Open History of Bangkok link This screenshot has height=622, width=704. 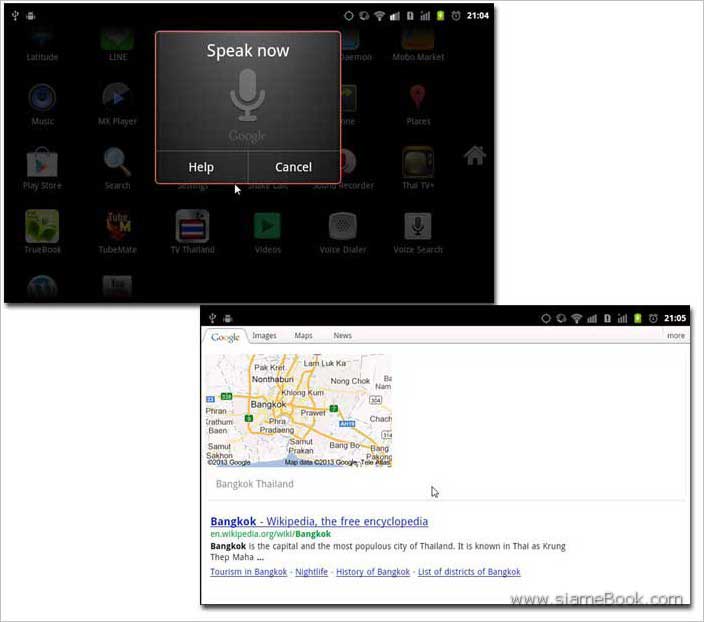[x=373, y=572]
